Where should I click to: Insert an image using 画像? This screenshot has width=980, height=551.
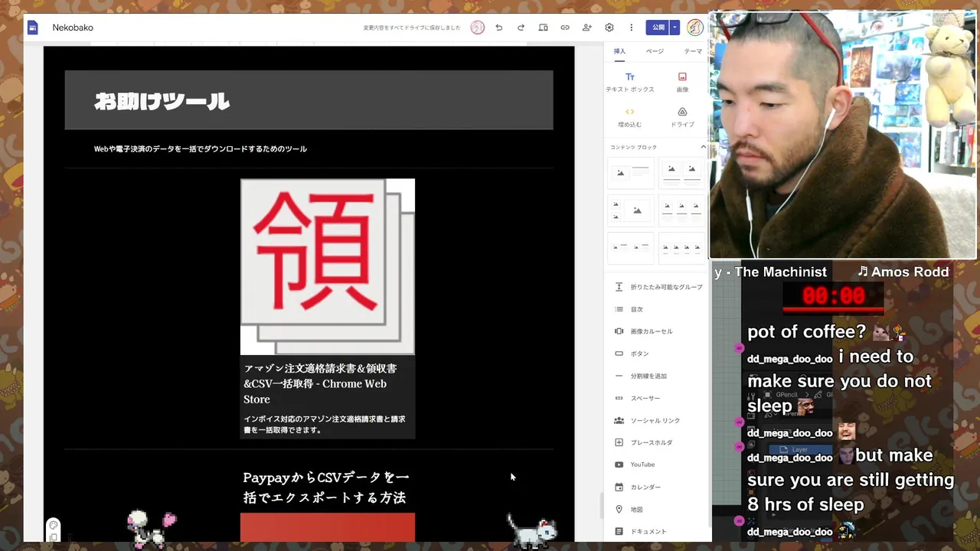pos(682,82)
